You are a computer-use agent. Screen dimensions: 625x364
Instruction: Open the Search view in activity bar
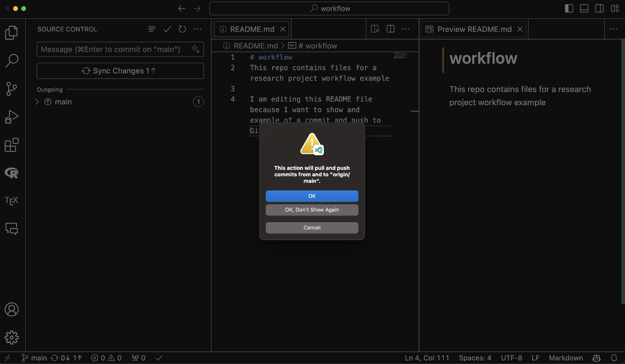coord(12,61)
